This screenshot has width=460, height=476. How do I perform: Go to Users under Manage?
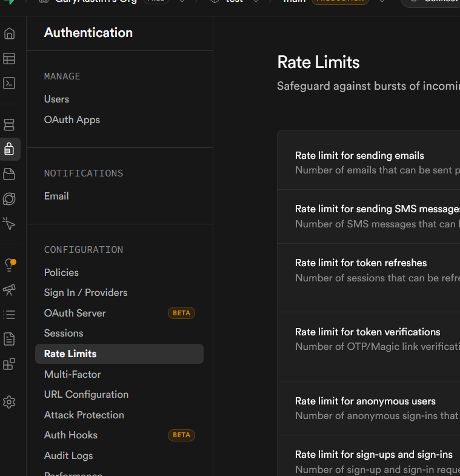(x=56, y=99)
